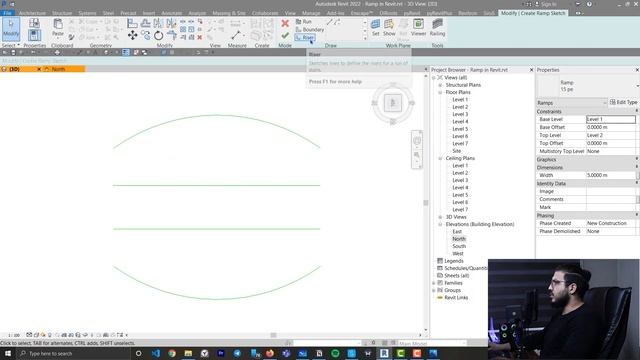
Task: Open the Architecture ribbon tab
Action: [x=32, y=13]
